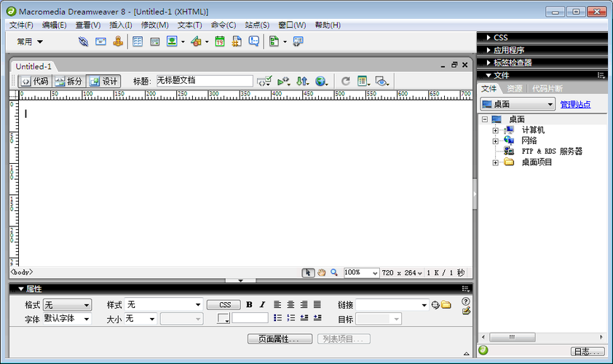Toggle unordered list

(277, 318)
